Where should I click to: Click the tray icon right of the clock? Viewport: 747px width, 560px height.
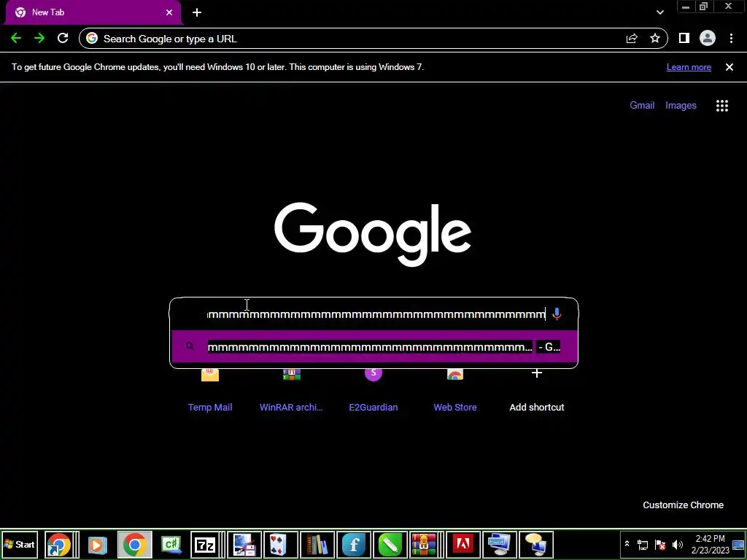(x=738, y=544)
